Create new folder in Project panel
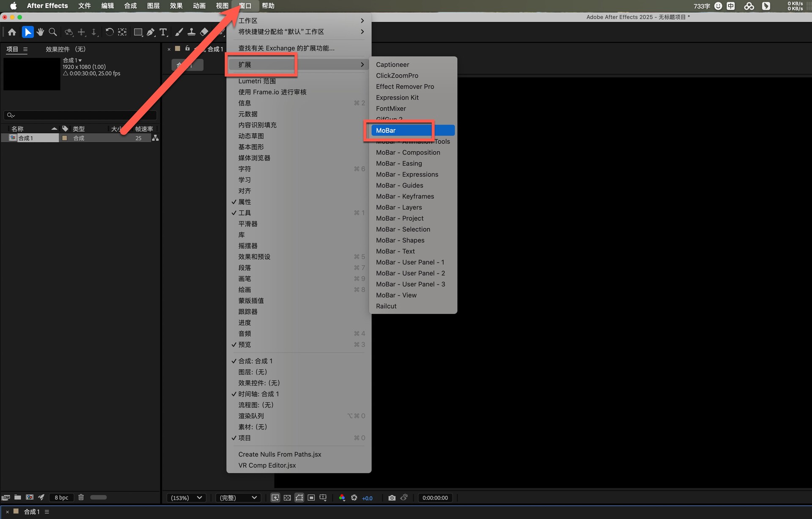The image size is (812, 519). [x=17, y=497]
